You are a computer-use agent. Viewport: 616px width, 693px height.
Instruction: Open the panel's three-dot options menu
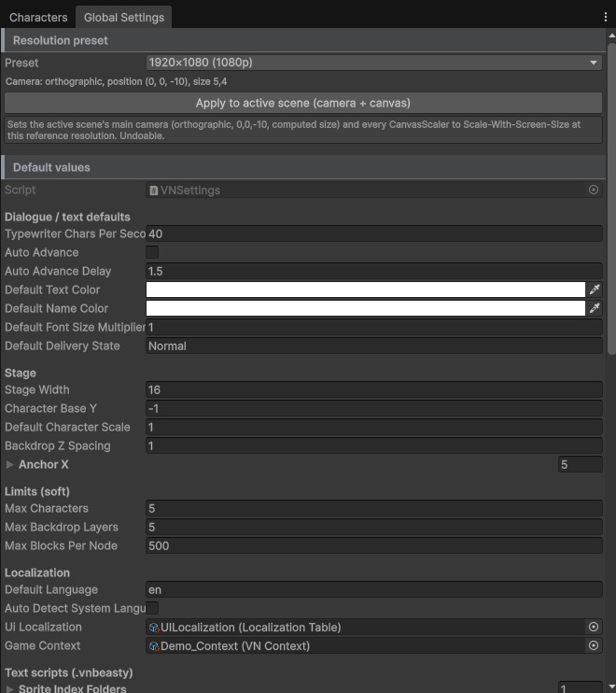click(605, 17)
